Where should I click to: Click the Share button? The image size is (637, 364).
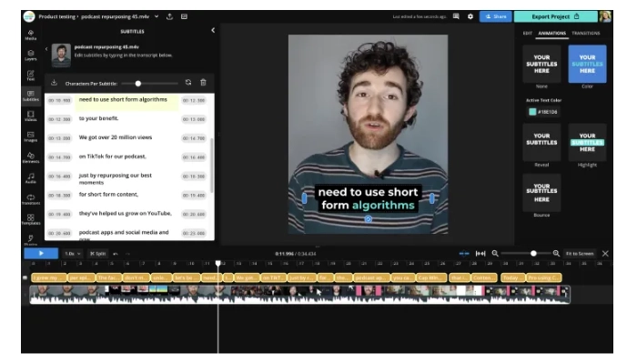click(x=496, y=16)
